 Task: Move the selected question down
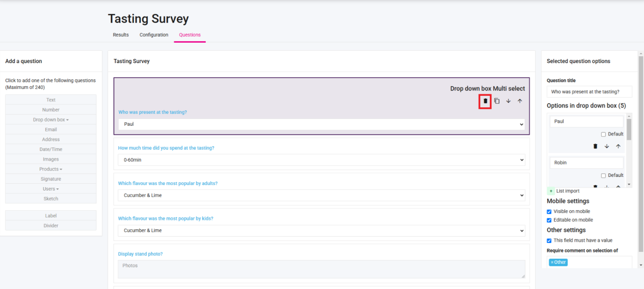(508, 101)
